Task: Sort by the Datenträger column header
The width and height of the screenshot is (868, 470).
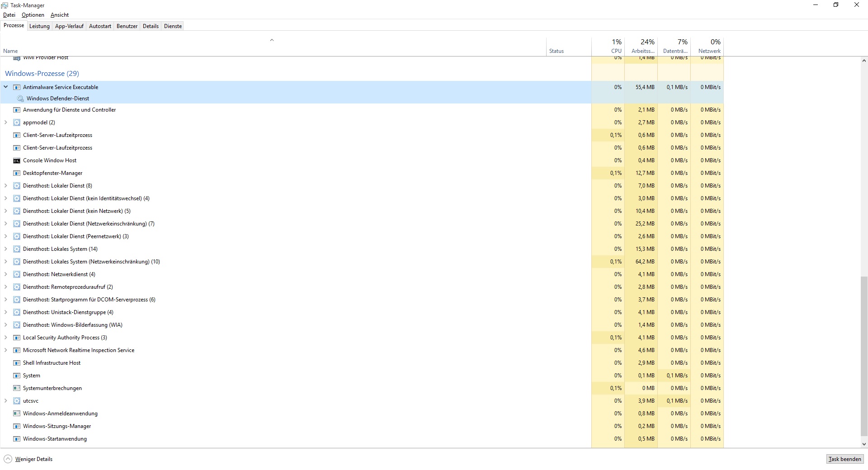Action: tap(674, 46)
